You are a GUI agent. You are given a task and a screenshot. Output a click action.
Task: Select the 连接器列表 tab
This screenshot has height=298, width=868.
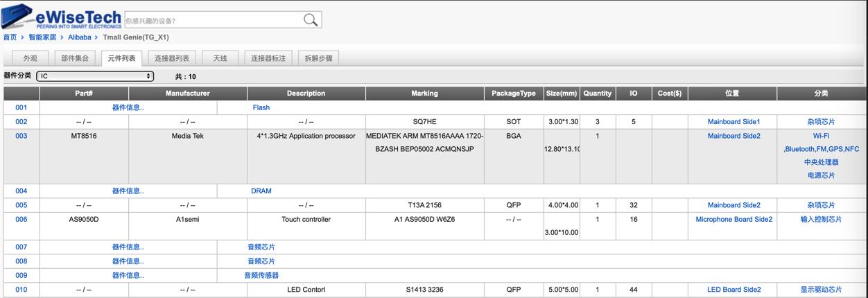tap(172, 59)
